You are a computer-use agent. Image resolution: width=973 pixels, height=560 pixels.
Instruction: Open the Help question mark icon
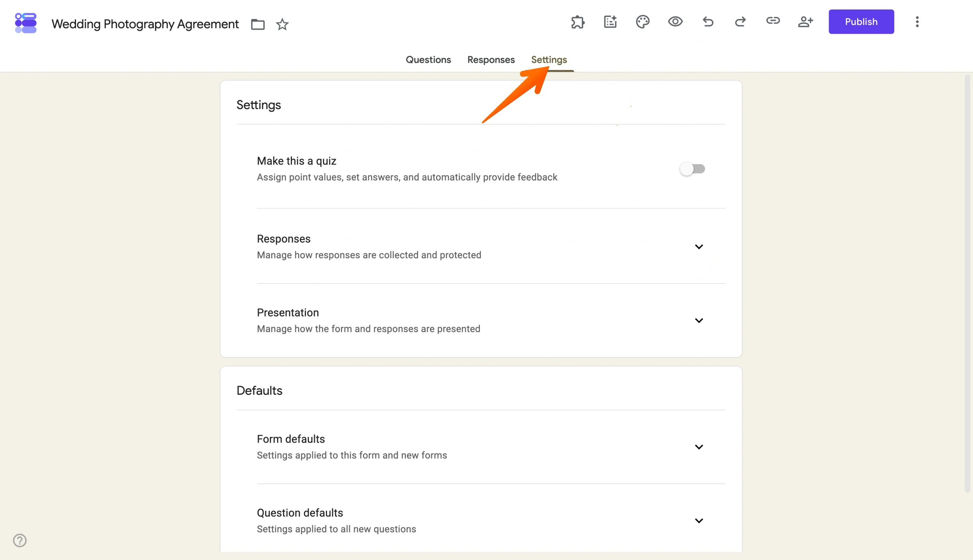click(x=20, y=540)
